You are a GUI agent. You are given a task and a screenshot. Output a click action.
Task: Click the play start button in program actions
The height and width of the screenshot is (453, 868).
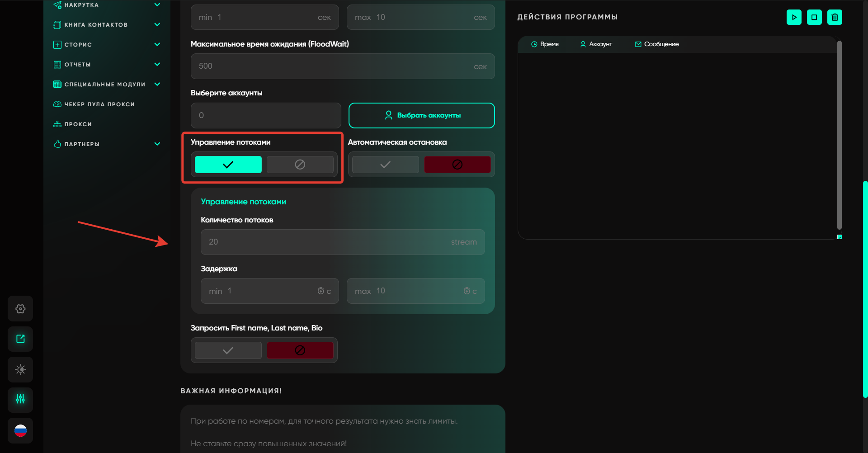794,17
